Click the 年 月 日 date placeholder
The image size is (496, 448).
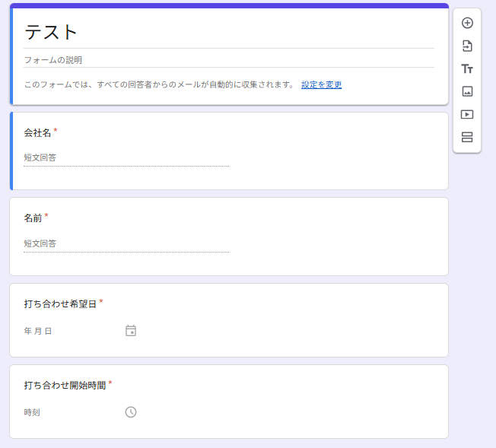click(37, 331)
